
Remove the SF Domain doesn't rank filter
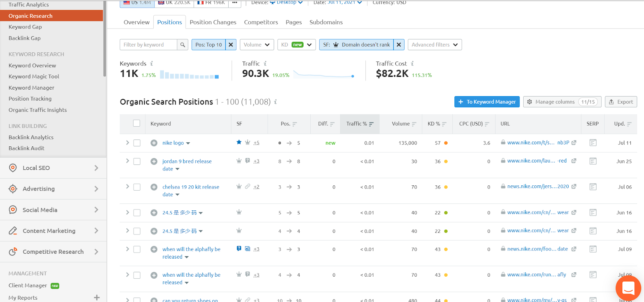click(399, 45)
